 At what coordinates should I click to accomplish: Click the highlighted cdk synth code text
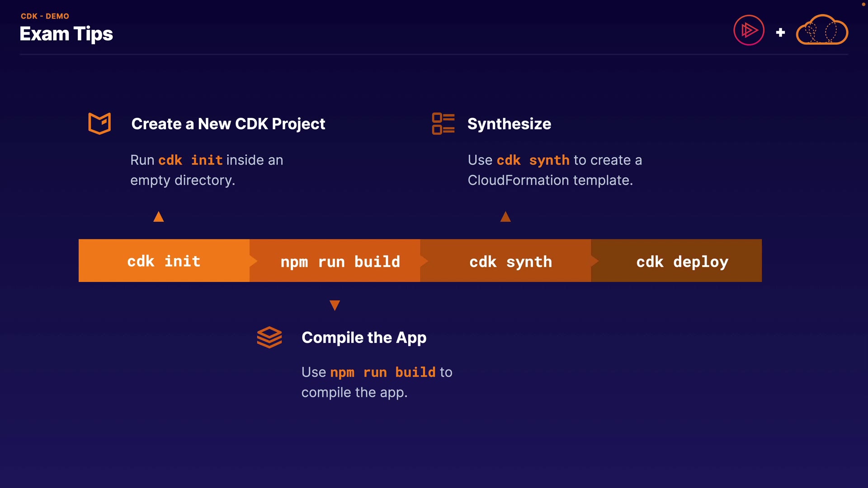(533, 160)
